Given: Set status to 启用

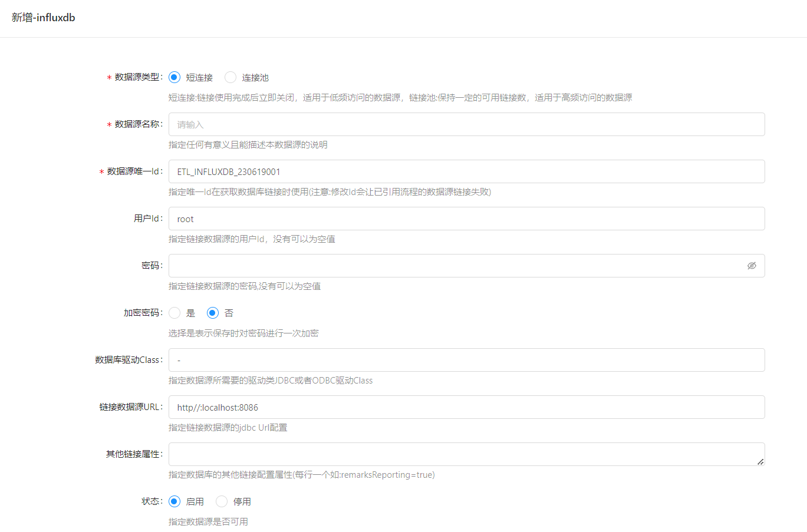Looking at the screenshot, I should point(174,501).
